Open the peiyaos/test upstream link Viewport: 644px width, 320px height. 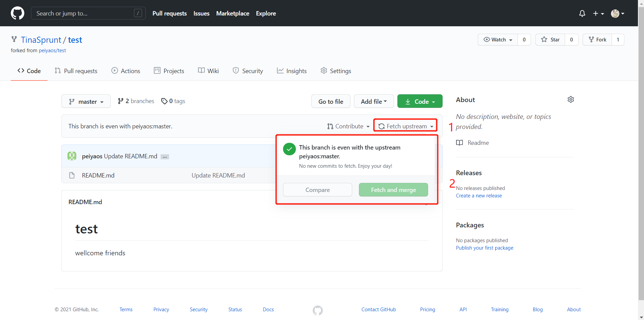point(52,51)
